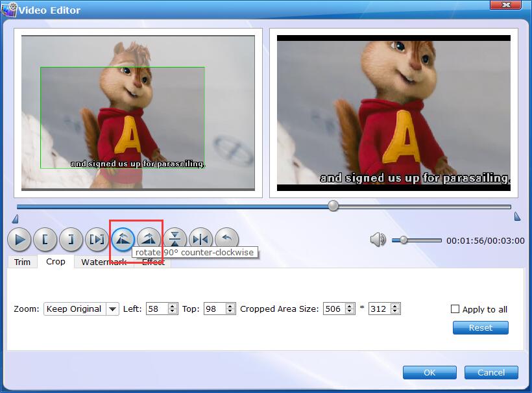532x393 pixels.
Task: Select the trim end marker triangle
Action: (517, 216)
